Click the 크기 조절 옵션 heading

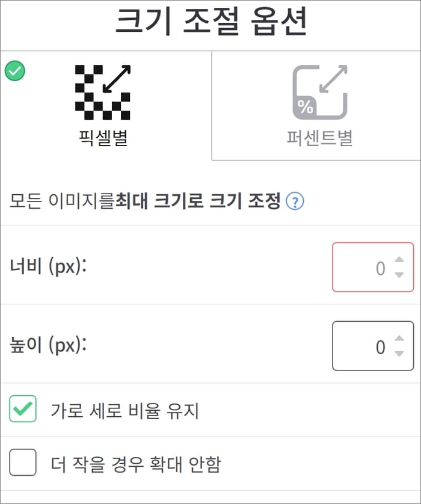(x=211, y=21)
